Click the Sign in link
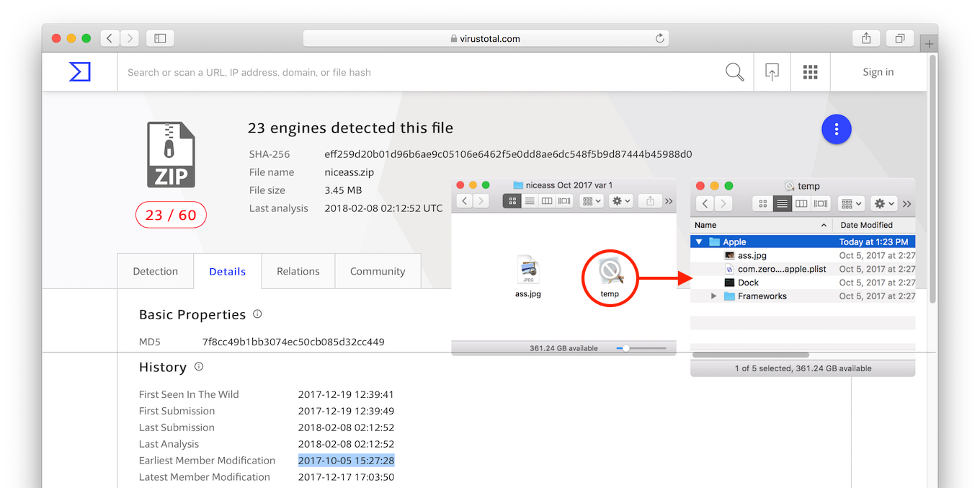 [x=878, y=72]
